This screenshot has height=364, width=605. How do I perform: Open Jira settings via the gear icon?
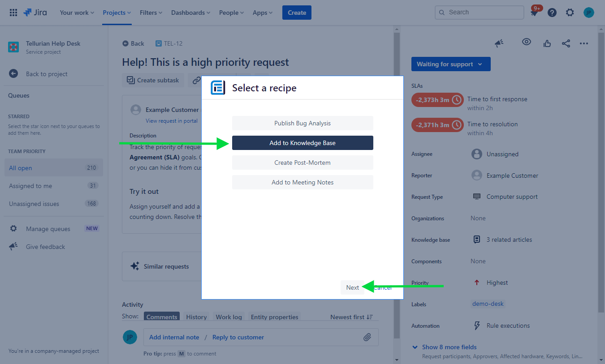[x=570, y=12]
